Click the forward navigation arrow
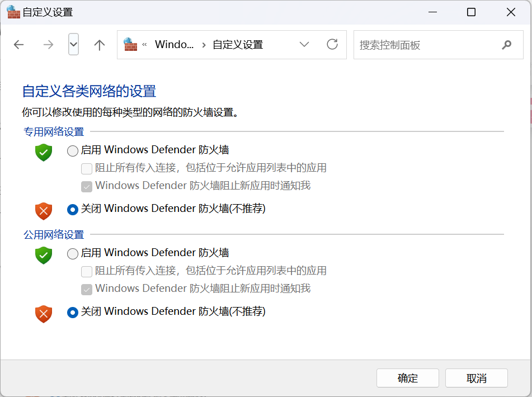Image resolution: width=532 pixels, height=397 pixels. point(48,45)
